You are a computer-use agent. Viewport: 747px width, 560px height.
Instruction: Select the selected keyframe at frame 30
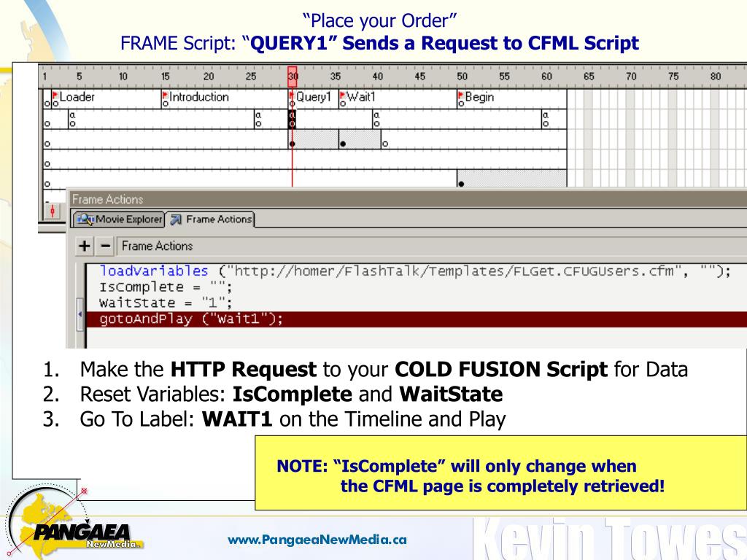click(x=292, y=120)
